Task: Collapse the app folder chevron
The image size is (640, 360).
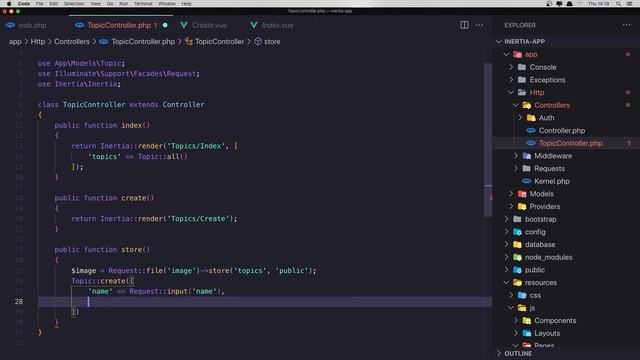Action: coord(507,54)
